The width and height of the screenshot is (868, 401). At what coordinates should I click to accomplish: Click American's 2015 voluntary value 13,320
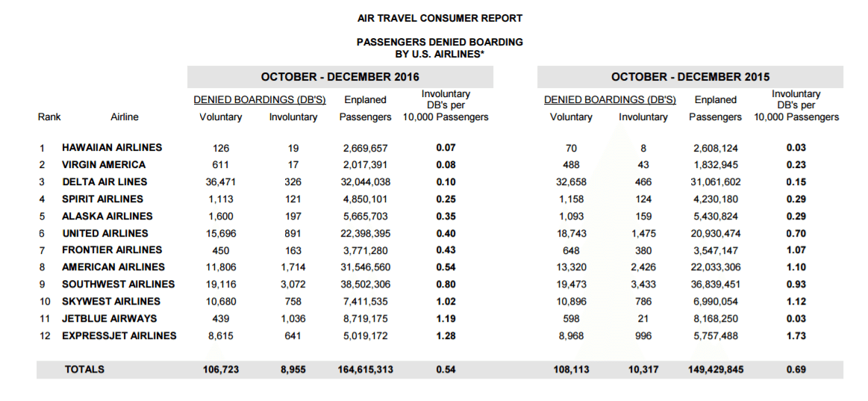571,267
